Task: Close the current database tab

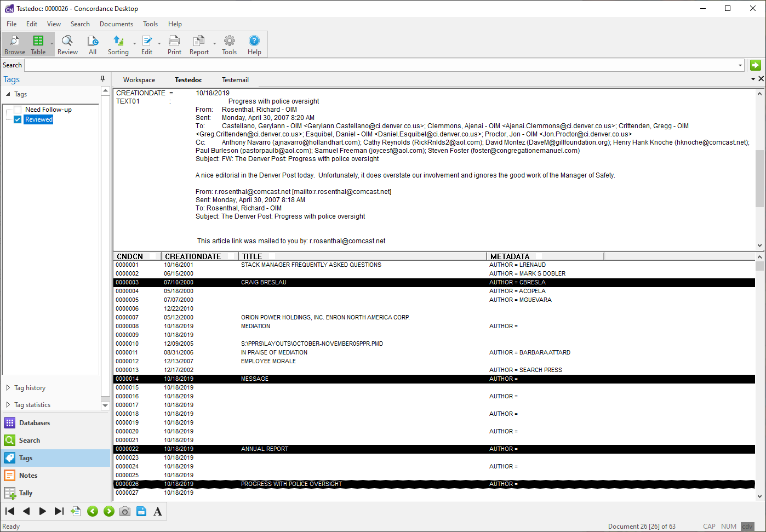Action: click(x=761, y=79)
